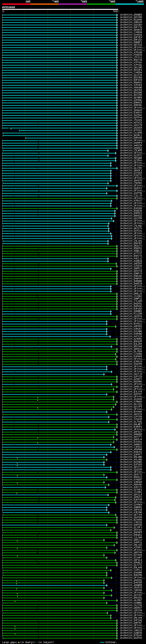The image size is (146, 644).
Task: Select hit label UniRef100_C5X9Z9
Action: coord(131,120)
